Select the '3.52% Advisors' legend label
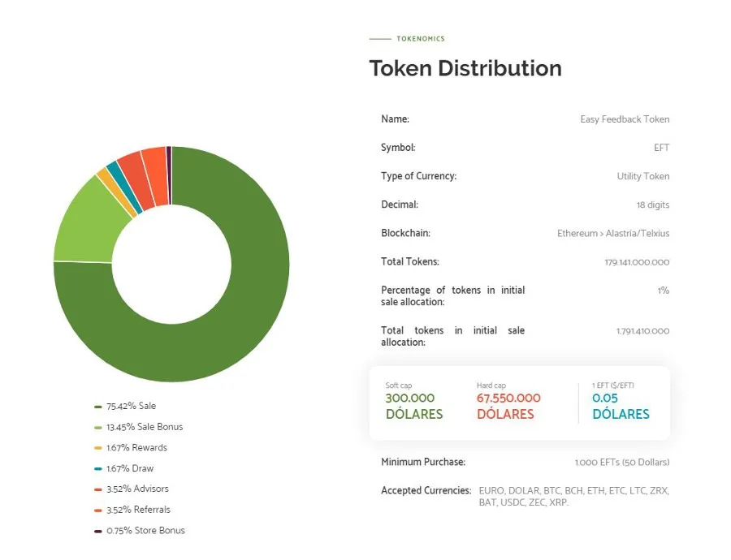731x560 pixels. click(x=137, y=489)
